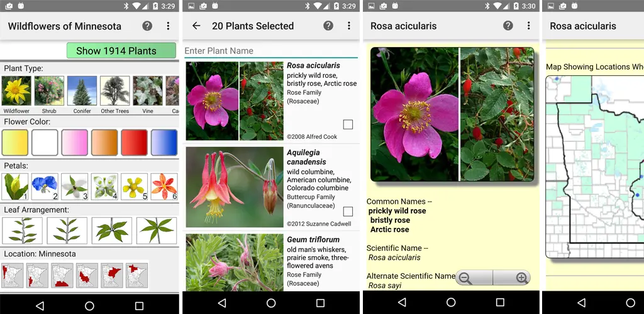Select second Minnesota location map, small southwest patch
Viewport: 644px width, 314px height.
[37, 276]
